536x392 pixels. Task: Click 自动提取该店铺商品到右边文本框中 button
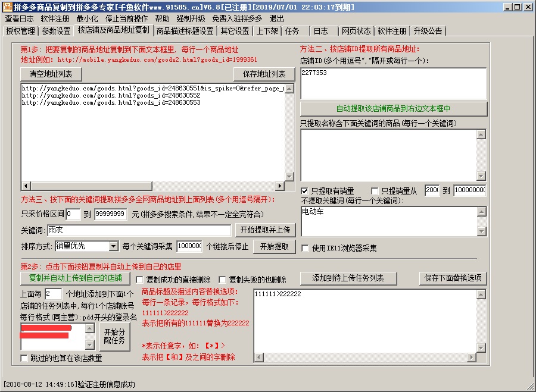point(394,109)
